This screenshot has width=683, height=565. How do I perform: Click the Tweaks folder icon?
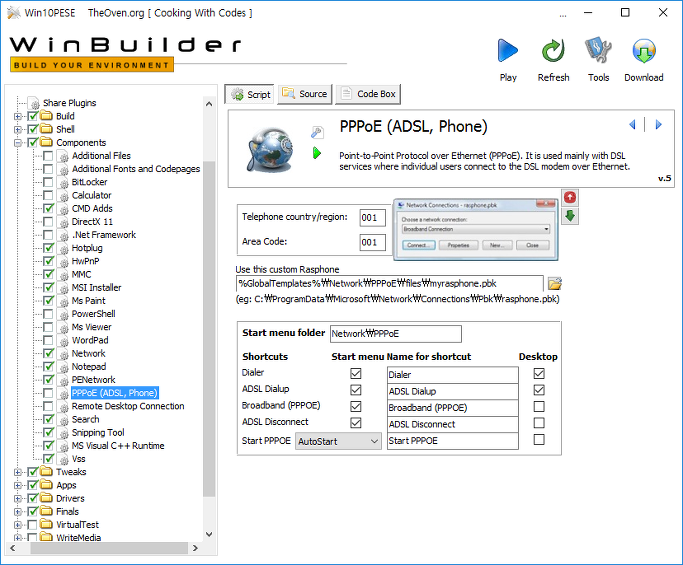[46, 472]
